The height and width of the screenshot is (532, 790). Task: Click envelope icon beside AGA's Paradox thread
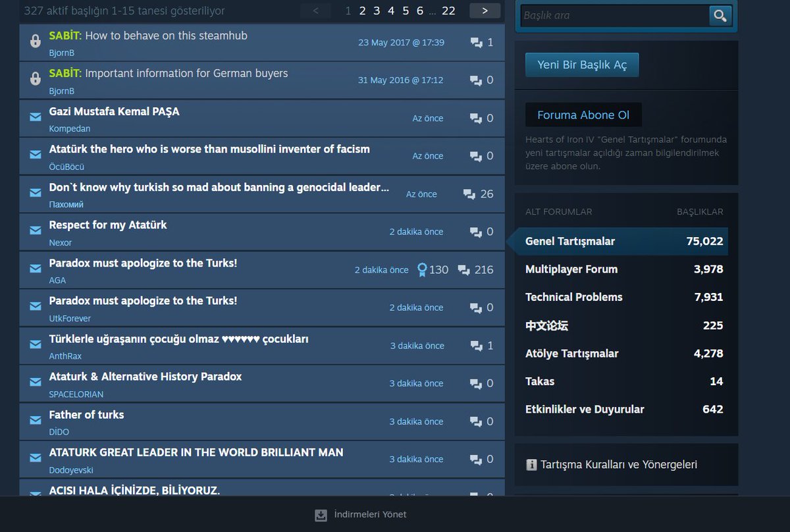[36, 269]
